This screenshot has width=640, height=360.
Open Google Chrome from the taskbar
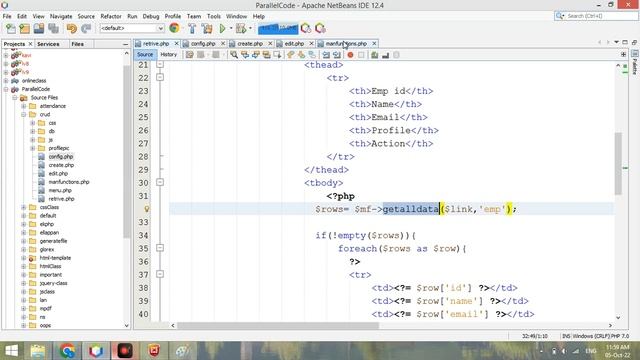tap(67, 351)
